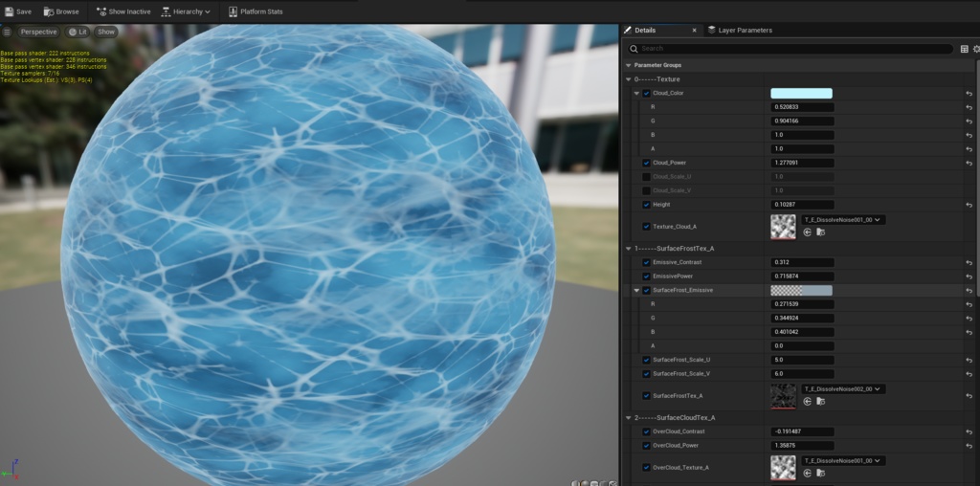980x486 pixels.
Task: Reset SurfaceFrost_Scale_U to default
Action: coord(969,361)
